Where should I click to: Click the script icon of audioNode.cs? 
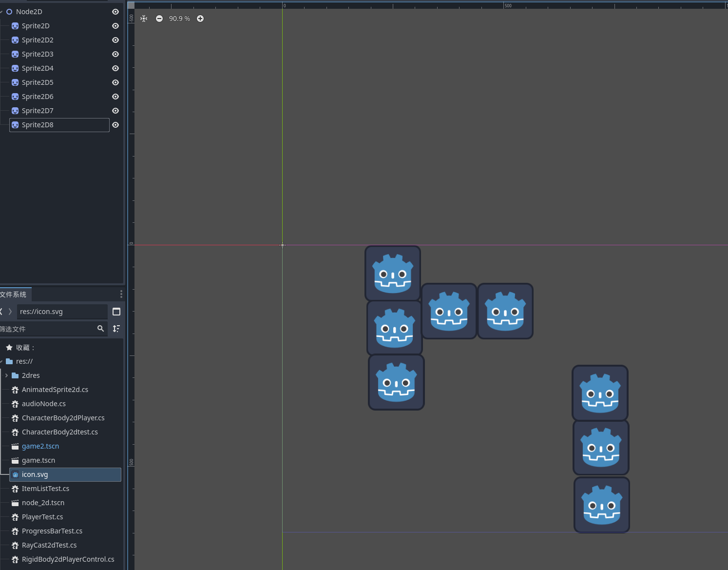tap(15, 404)
